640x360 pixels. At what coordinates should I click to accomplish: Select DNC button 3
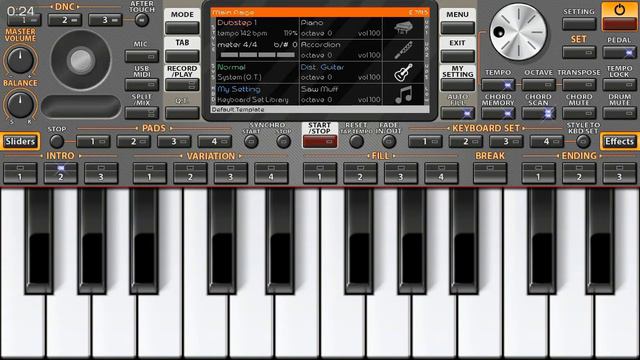coord(105,20)
